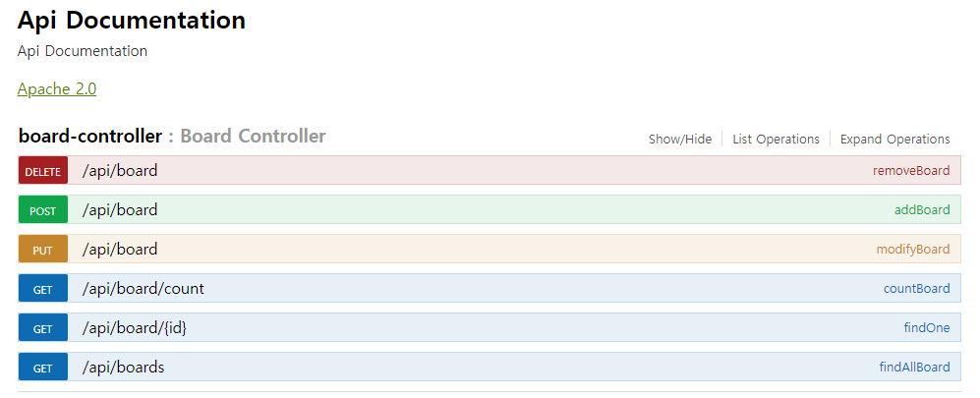Open the /api/board/{id} endpoint path
The image size is (980, 398).
135,328
